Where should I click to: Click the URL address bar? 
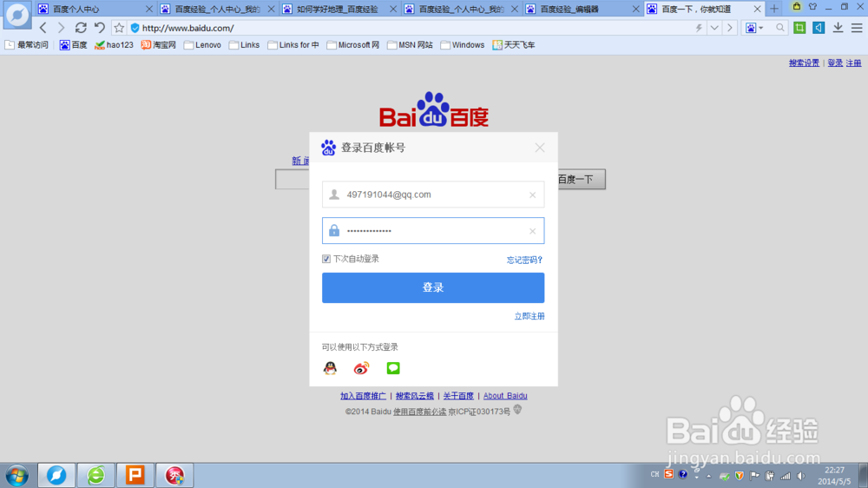(410, 28)
